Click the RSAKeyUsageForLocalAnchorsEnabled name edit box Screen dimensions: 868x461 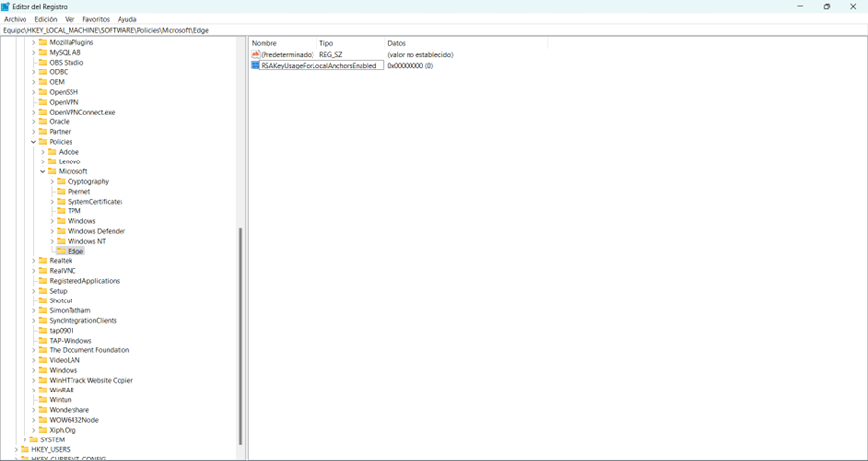pyautogui.click(x=321, y=66)
